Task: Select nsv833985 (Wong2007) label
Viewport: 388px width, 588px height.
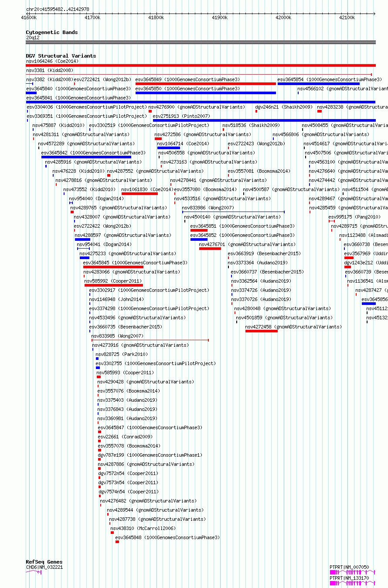Action: [117, 336]
